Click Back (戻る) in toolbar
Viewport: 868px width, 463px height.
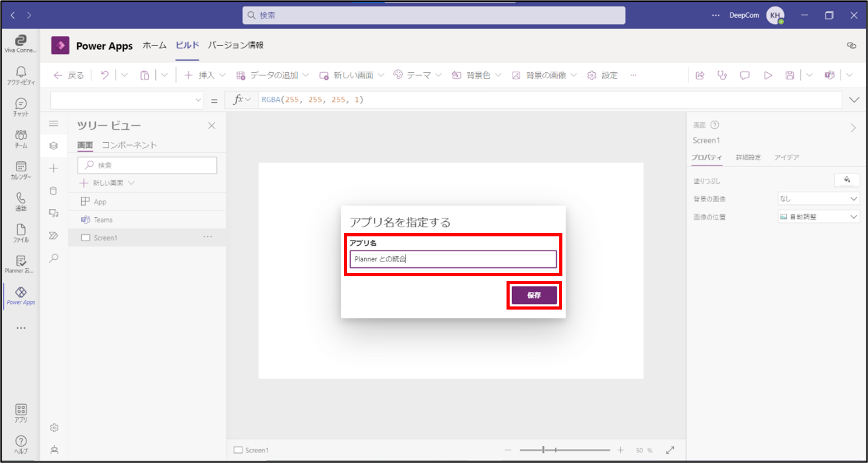(68, 75)
